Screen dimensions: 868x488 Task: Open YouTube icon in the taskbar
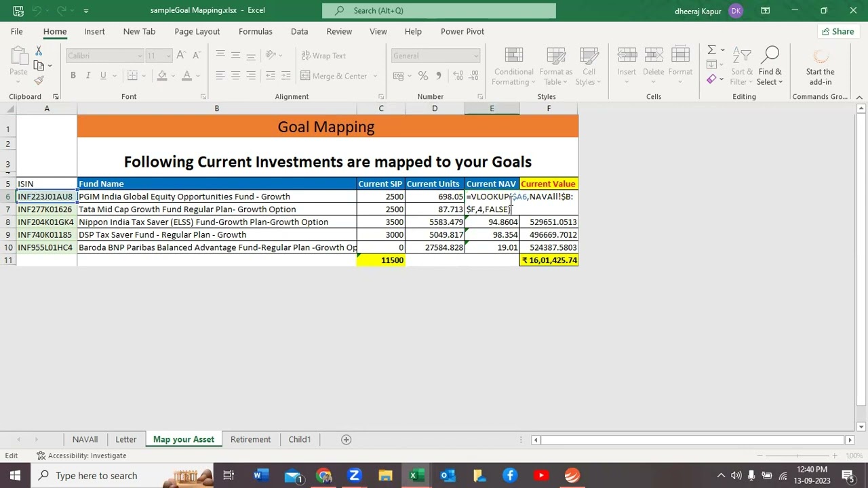click(x=540, y=475)
